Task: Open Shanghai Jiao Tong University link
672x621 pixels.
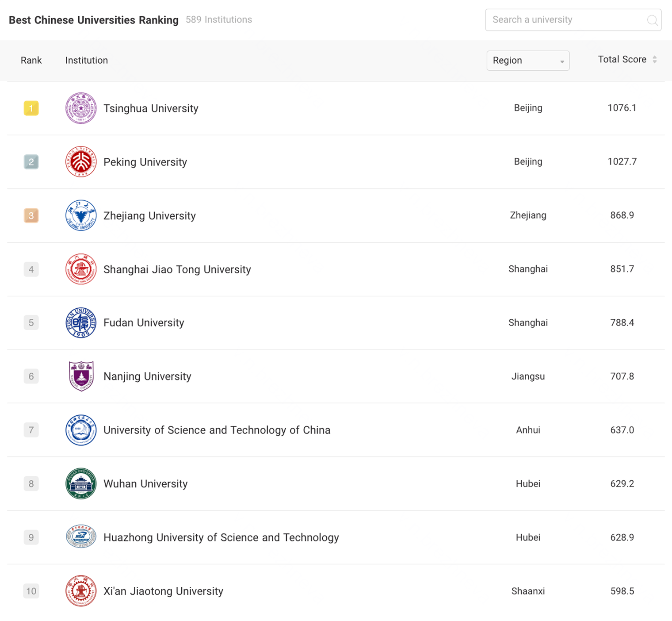Action: [177, 269]
